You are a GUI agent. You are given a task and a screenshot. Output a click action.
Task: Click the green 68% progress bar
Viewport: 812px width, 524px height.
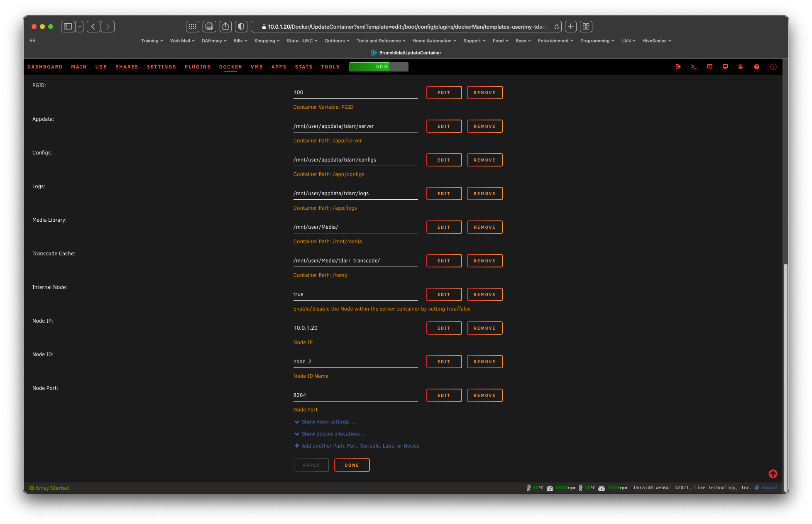pos(378,66)
